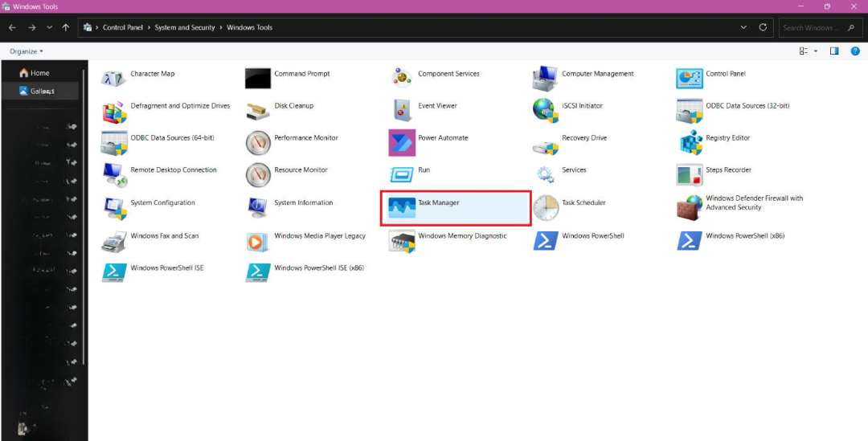This screenshot has width=868, height=441.
Task: Click the Windows PowerShell (x86) label
Action: click(x=745, y=235)
